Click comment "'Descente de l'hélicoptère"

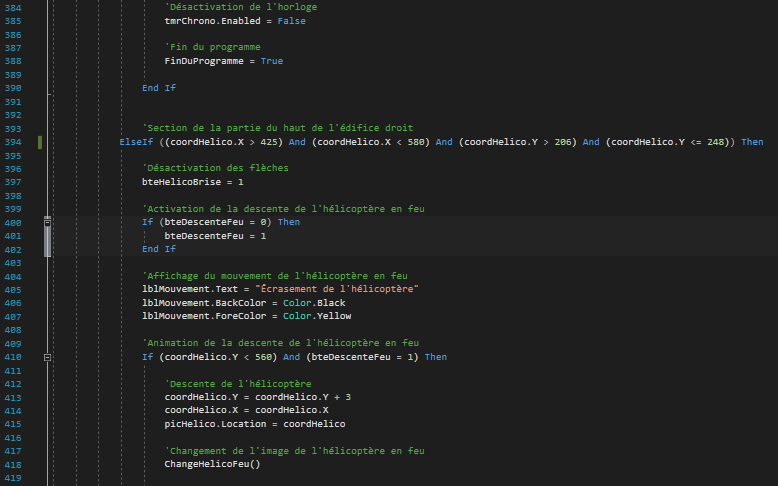pyautogui.click(x=238, y=384)
